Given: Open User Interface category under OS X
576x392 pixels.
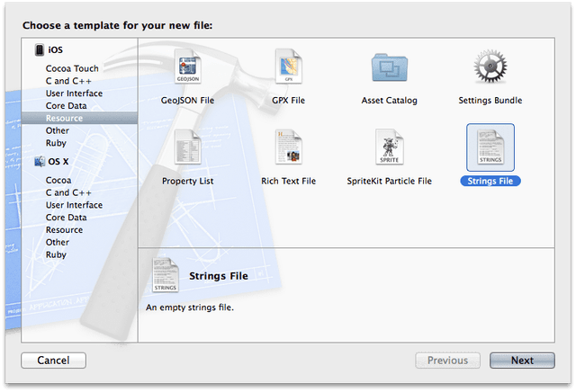Looking at the screenshot, I should tap(74, 205).
